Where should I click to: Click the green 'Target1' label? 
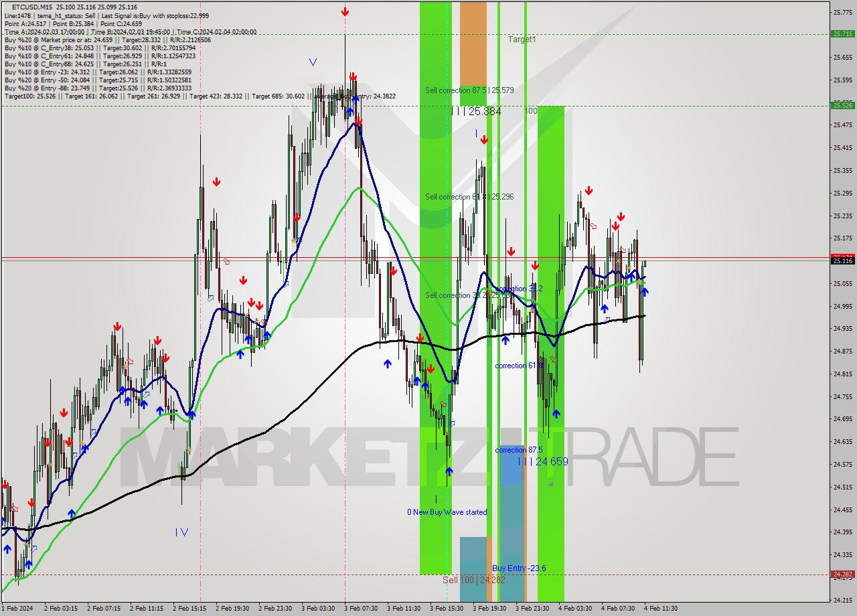click(x=522, y=40)
